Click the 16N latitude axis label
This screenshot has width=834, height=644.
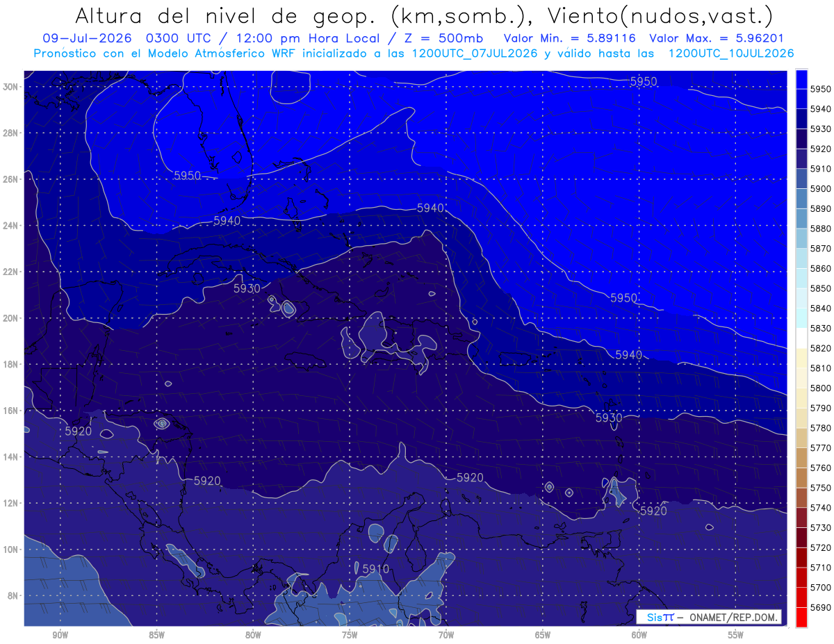pos(10,411)
